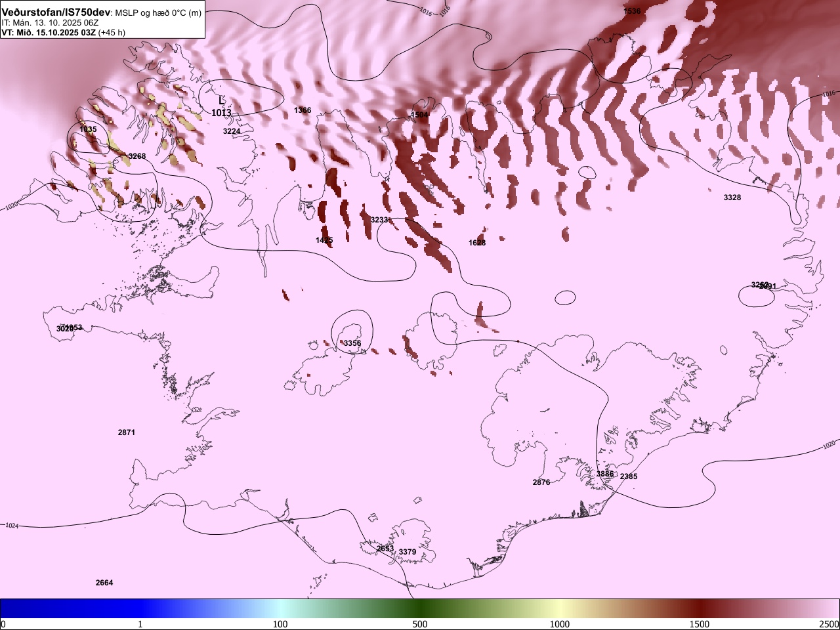Click the '1504' height label
This screenshot has width=840, height=630.
coord(419,115)
